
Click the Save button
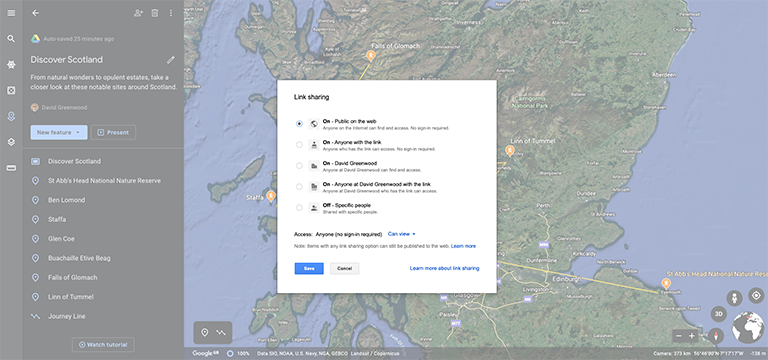coord(309,268)
